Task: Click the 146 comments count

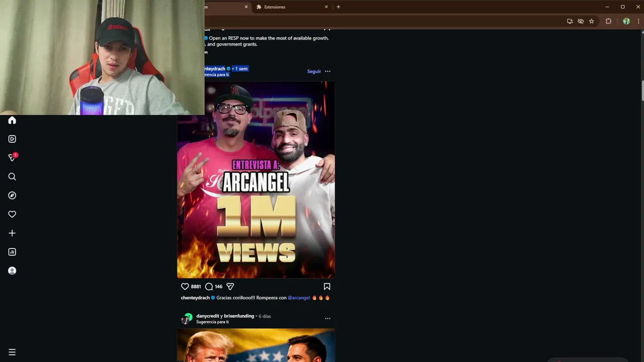Action: point(218,287)
